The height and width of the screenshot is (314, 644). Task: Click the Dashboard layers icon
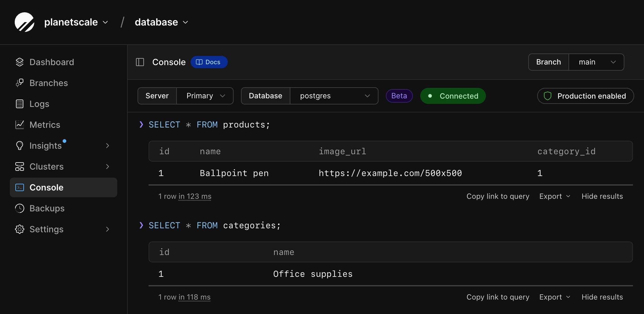[x=20, y=62]
